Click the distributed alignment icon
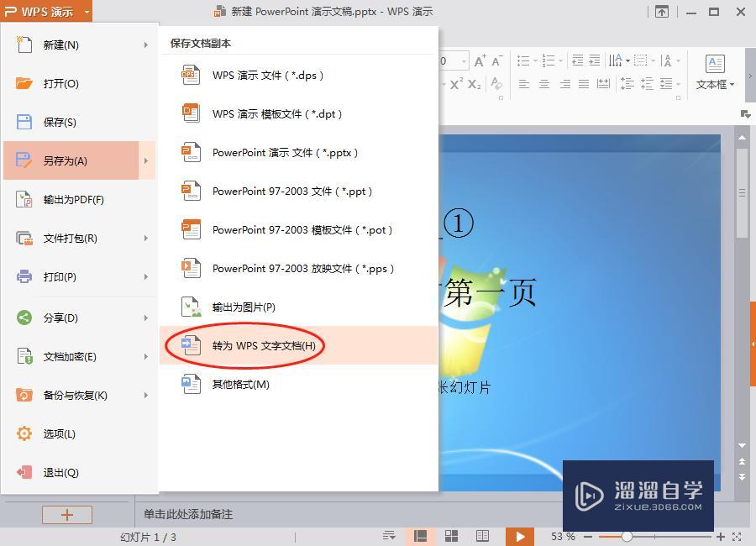 603,84
